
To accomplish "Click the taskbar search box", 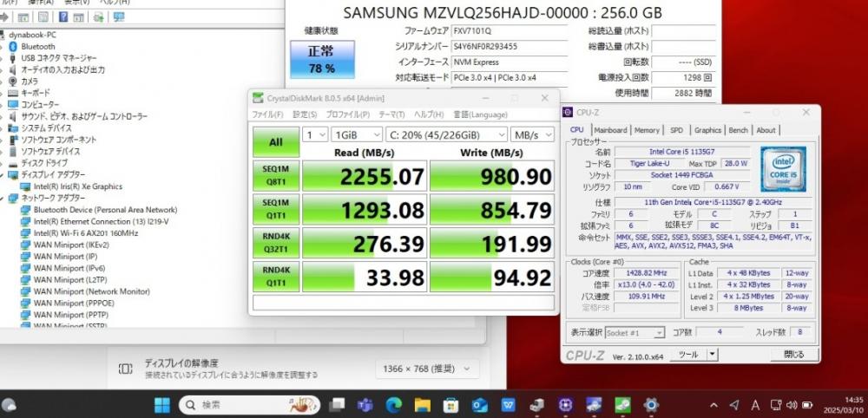I will (x=249, y=405).
